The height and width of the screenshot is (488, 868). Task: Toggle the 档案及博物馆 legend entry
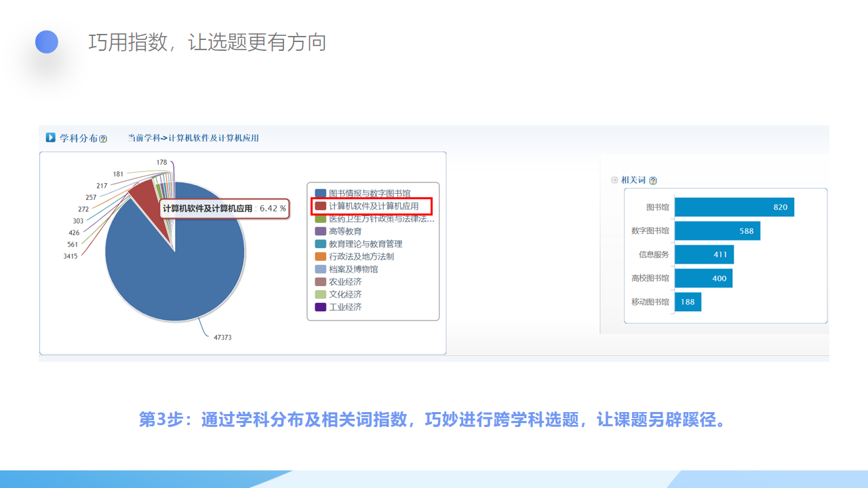353,269
